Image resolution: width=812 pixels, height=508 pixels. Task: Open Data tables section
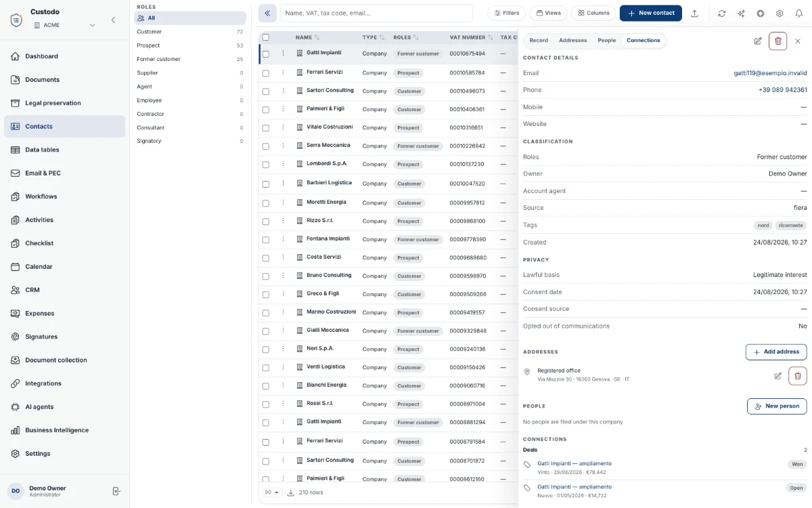point(65,150)
